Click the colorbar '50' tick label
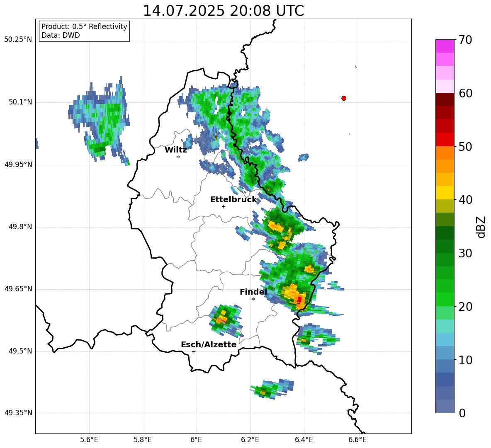 pyautogui.click(x=465, y=146)
